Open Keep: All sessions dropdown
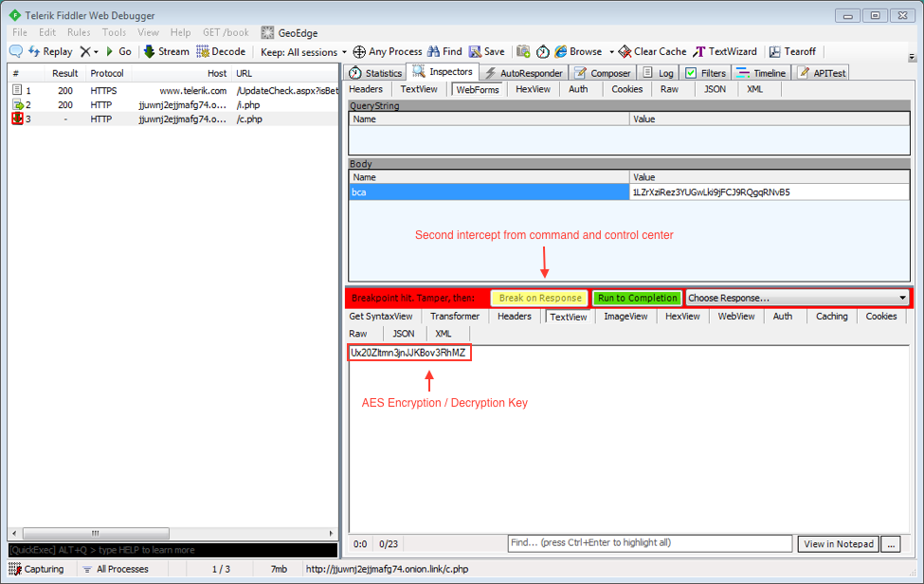924x584 pixels. (x=303, y=52)
